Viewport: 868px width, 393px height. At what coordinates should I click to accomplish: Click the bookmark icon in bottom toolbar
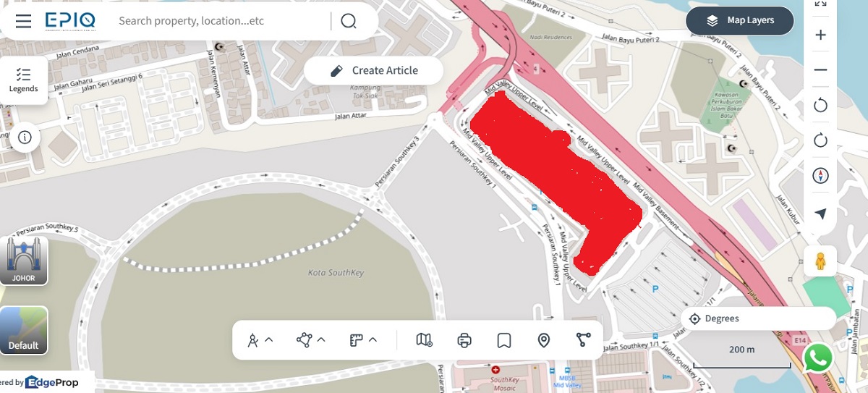tap(504, 339)
